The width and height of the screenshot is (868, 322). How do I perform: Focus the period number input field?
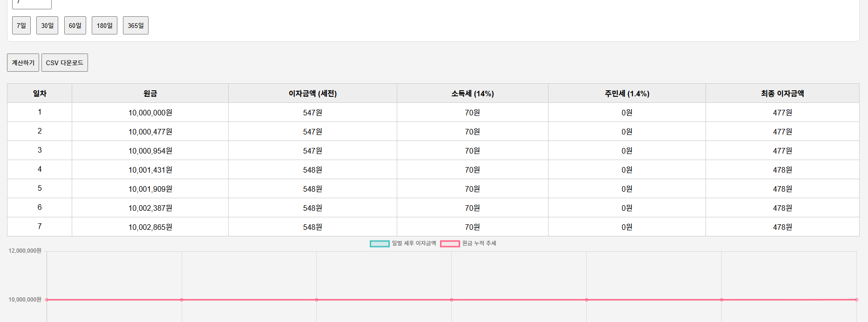[32, 4]
